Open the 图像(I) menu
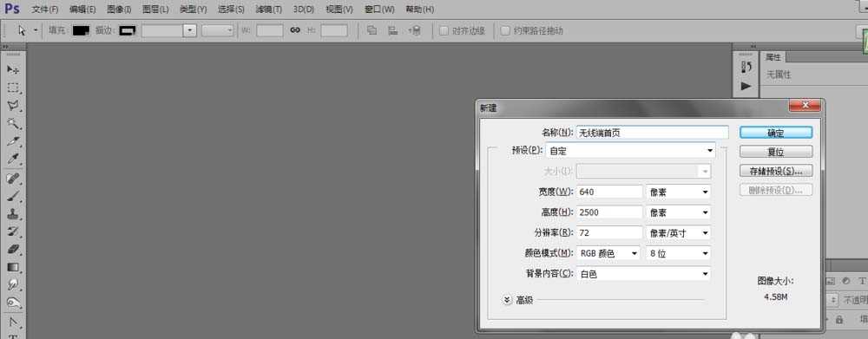 119,10
